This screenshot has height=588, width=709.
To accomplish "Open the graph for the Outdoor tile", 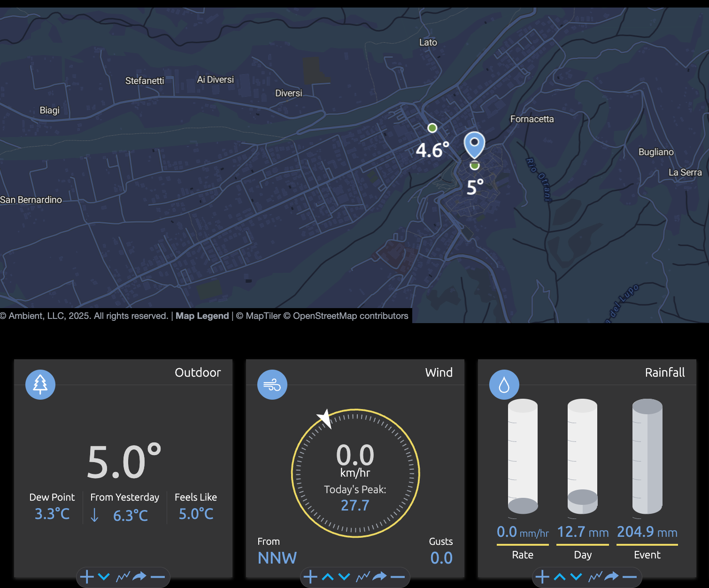I will [x=123, y=576].
